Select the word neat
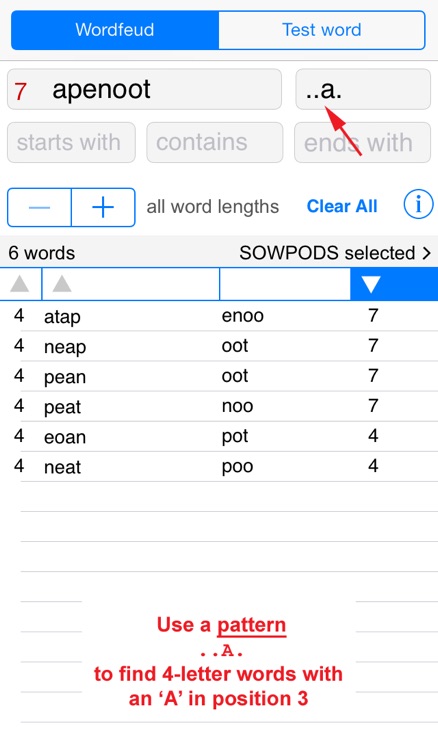438x750 pixels. (62, 467)
